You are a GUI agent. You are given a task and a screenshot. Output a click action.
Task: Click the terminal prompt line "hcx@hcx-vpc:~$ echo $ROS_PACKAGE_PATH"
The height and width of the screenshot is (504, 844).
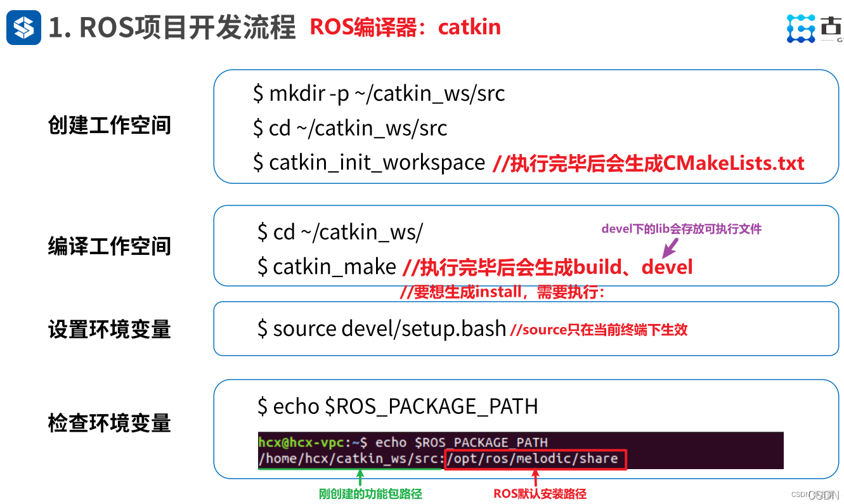[x=403, y=442]
